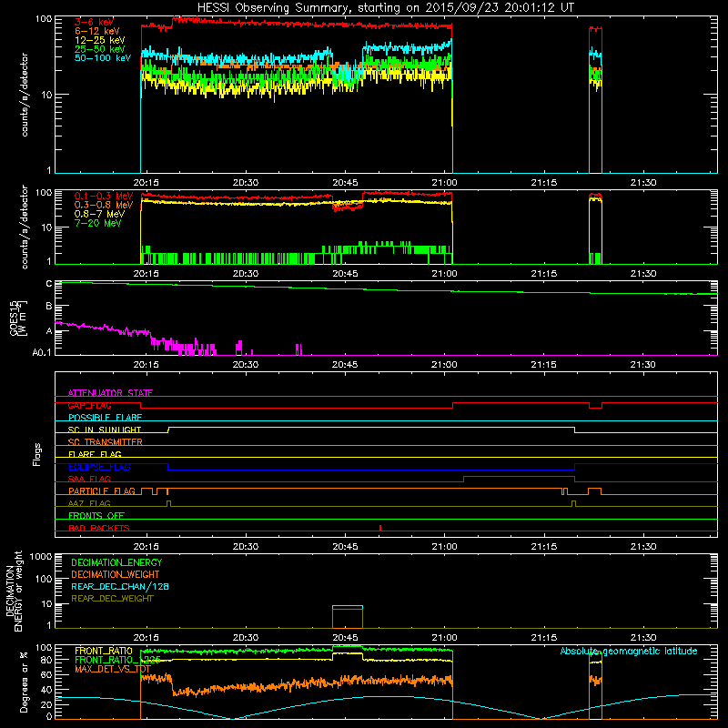Click the 0.1-0.3 MeV legend label
Viewport: 728px width, 728px height.
tap(104, 196)
